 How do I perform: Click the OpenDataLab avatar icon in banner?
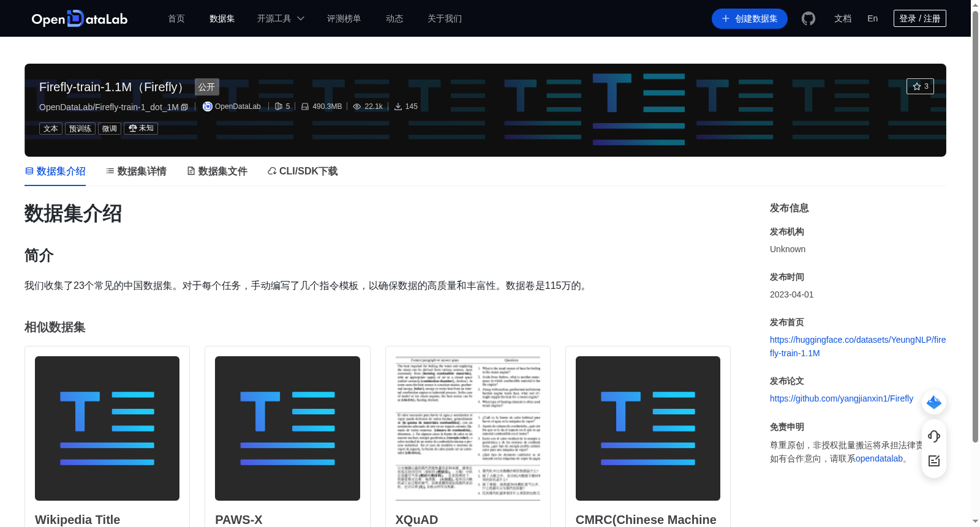click(x=208, y=107)
